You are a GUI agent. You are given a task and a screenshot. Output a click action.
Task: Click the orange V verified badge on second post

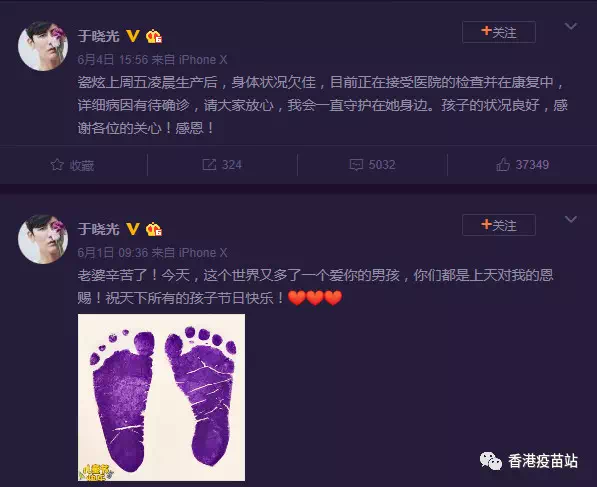click(x=132, y=229)
